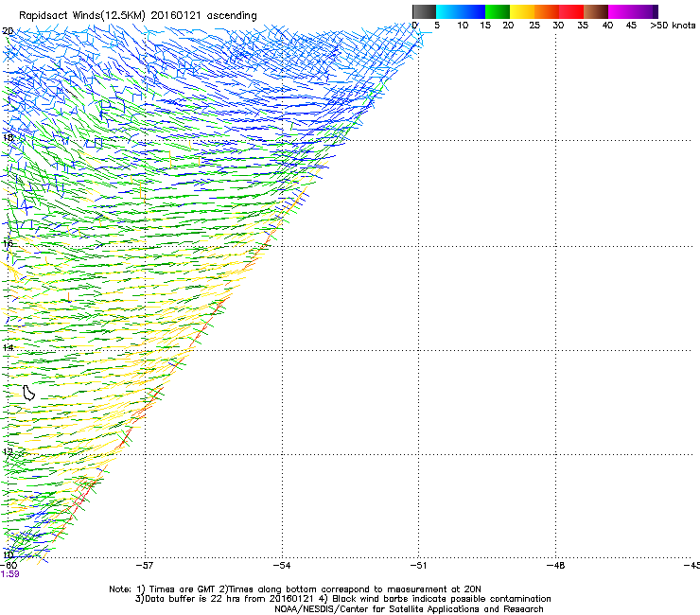The height and width of the screenshot is (615, 700).
Task: Click the NOAA/NESDIS credit line
Action: (409, 609)
